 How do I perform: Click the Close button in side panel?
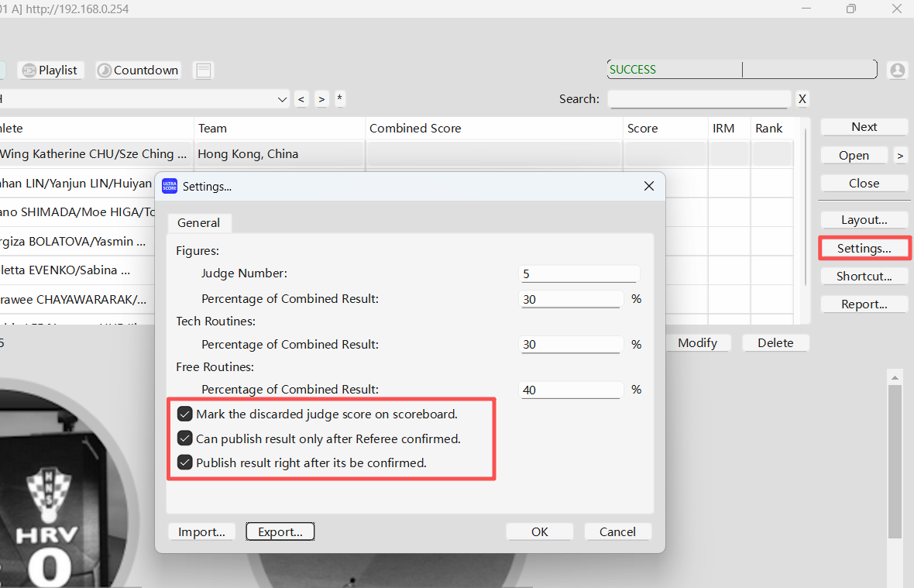tap(864, 184)
